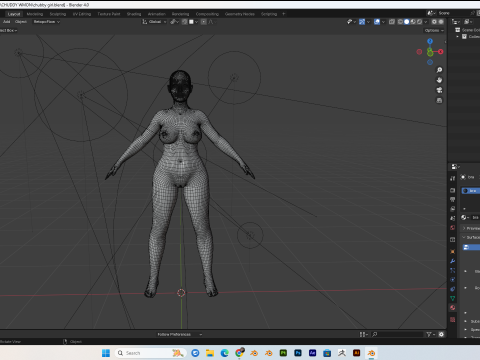Open filter icon in bottom editor
Screen dimensions: 480x360
tap(429, 334)
